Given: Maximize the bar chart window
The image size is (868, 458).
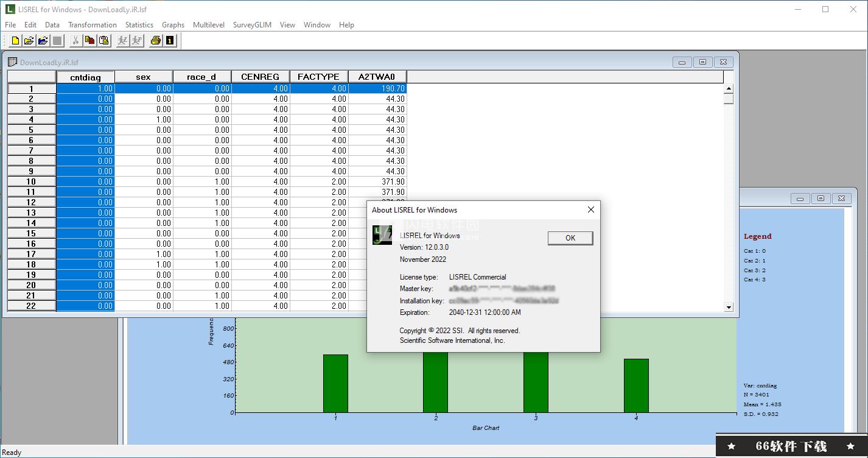Looking at the screenshot, I should point(821,199).
